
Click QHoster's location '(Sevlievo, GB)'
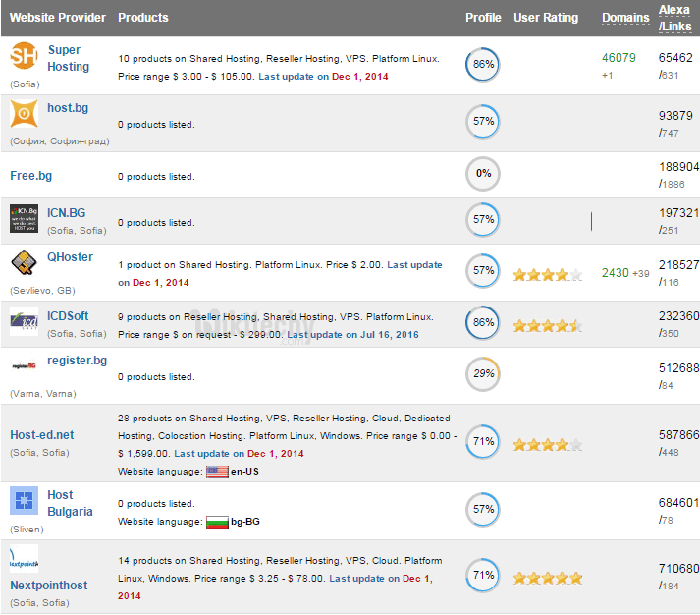coord(42,291)
